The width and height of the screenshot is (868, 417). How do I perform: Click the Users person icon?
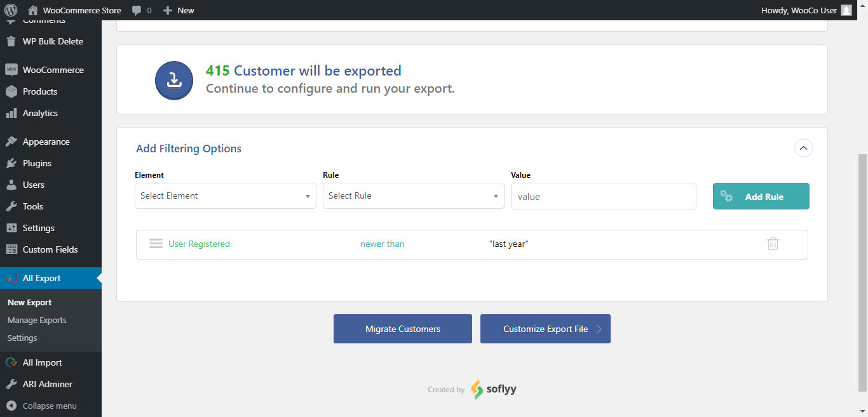coord(11,185)
